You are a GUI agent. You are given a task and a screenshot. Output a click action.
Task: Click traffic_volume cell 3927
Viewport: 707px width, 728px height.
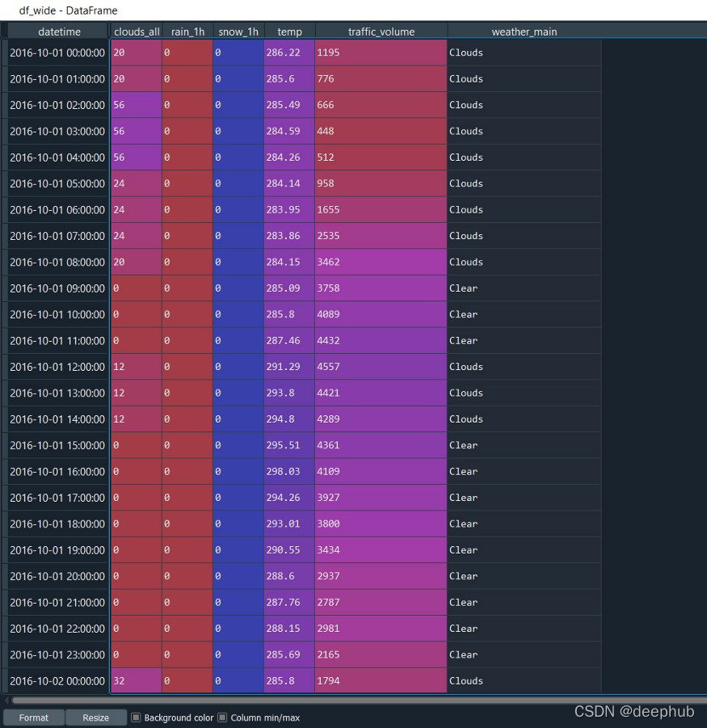coord(381,498)
